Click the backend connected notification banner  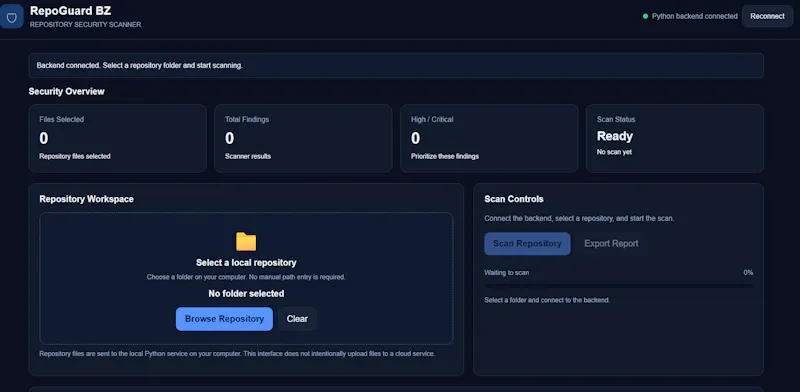coord(396,66)
